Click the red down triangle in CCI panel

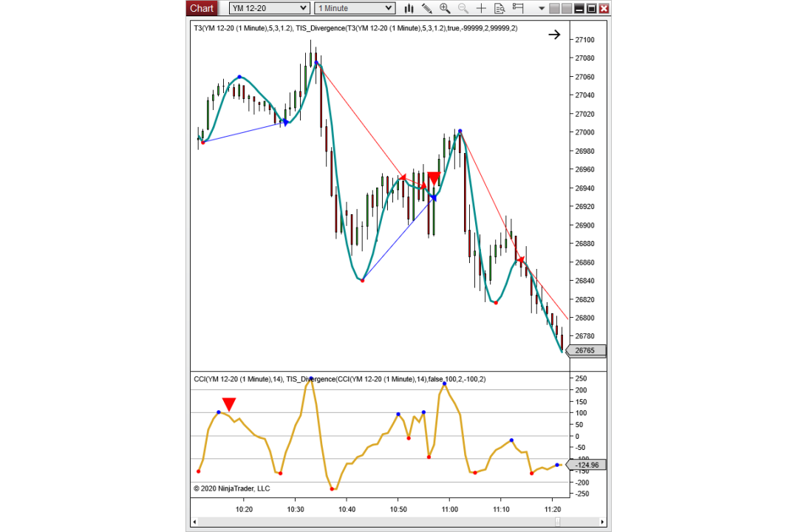tap(229, 404)
